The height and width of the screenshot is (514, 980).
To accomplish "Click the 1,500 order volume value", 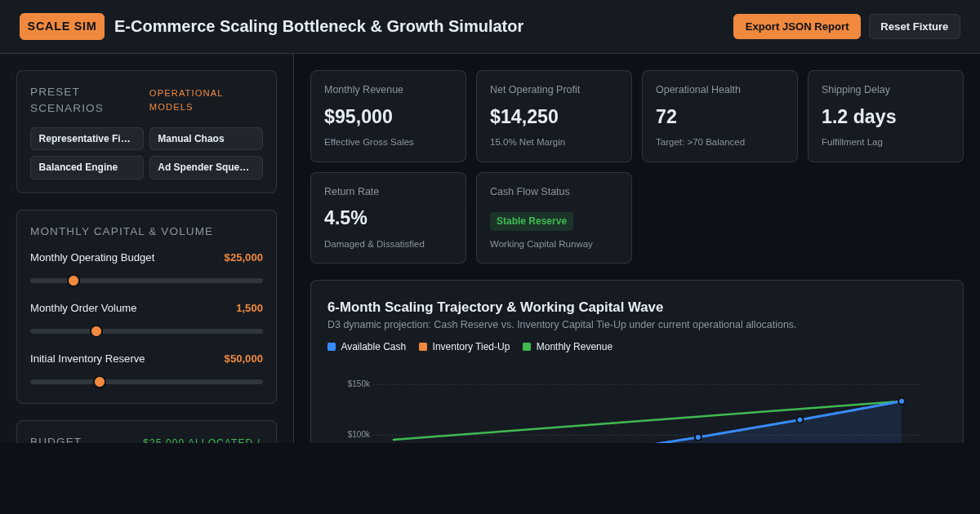I will (249, 308).
